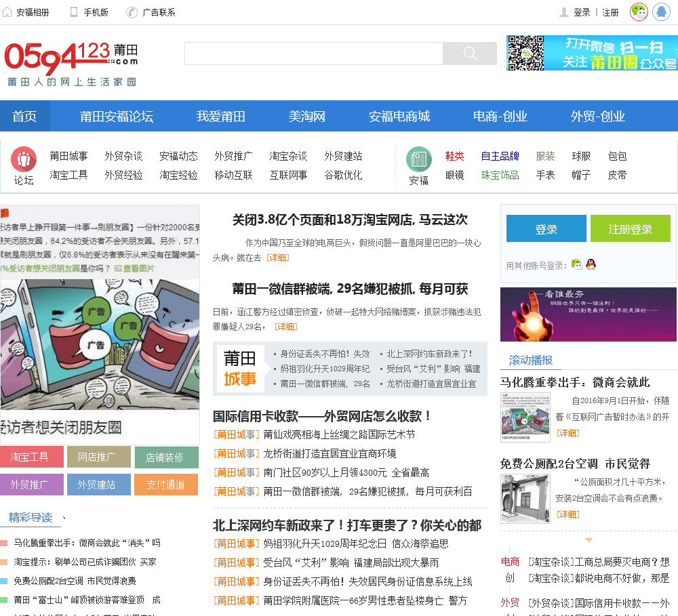Open headline 关闭3.8亿个页面和18万淘宝网店
Viewport: 678px width, 616px height.
[350, 220]
